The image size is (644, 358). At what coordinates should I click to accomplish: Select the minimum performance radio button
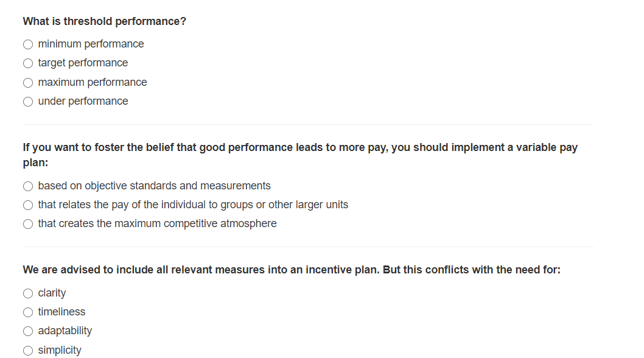coord(28,44)
